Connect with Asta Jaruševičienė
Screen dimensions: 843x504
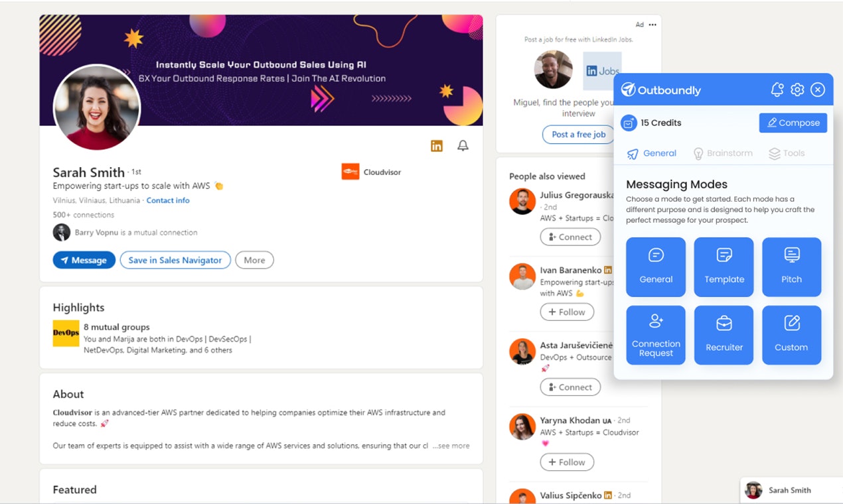click(570, 387)
